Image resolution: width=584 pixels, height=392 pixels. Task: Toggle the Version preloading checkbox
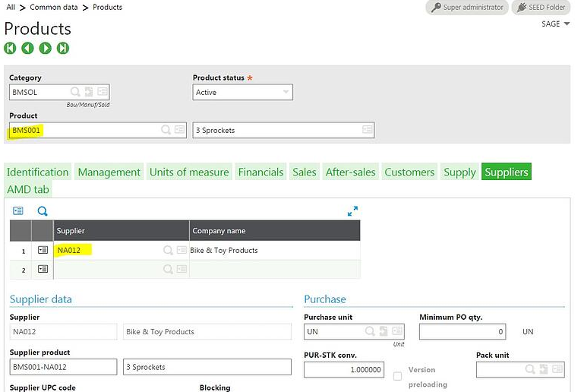click(x=398, y=376)
